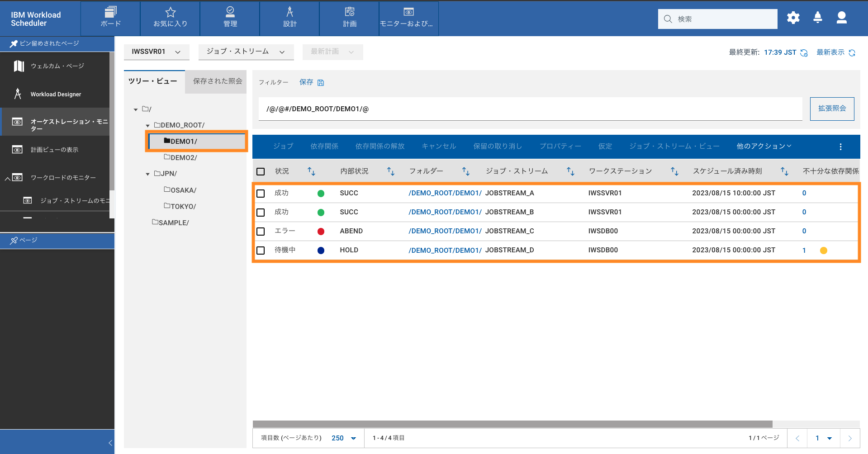Viewport: 868px width, 454px height.
Task: Click the job stream monitor sidebar icon
Action: [x=28, y=200]
